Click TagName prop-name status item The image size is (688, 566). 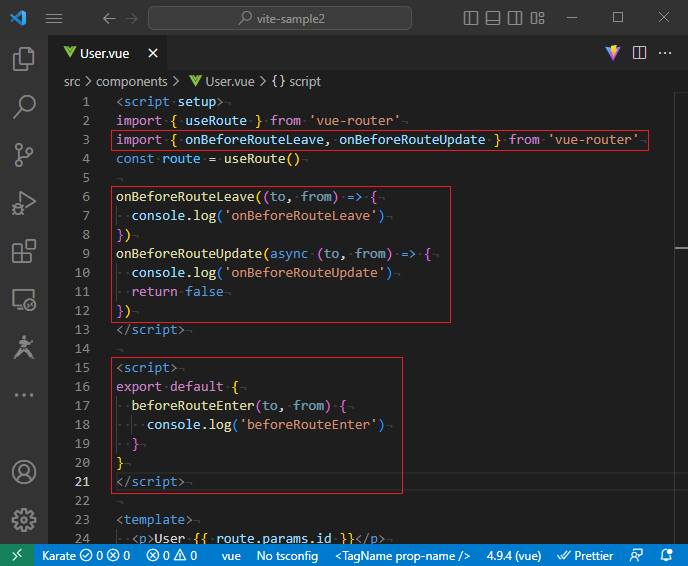pyautogui.click(x=402, y=556)
